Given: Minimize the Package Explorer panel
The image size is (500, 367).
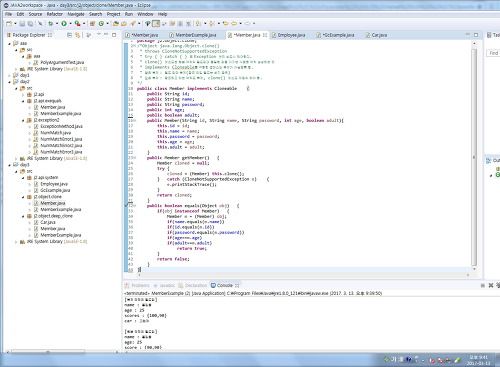Looking at the screenshot, I should pyautogui.click(x=106, y=35).
